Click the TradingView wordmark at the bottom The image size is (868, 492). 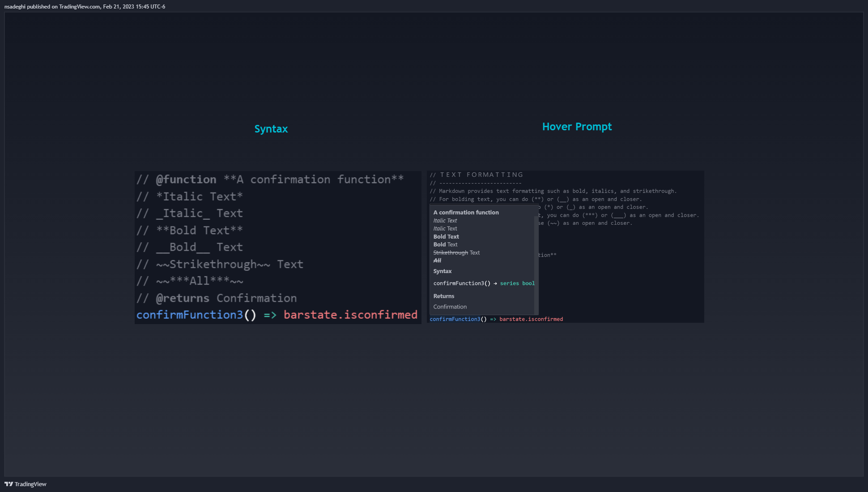pyautogui.click(x=30, y=484)
